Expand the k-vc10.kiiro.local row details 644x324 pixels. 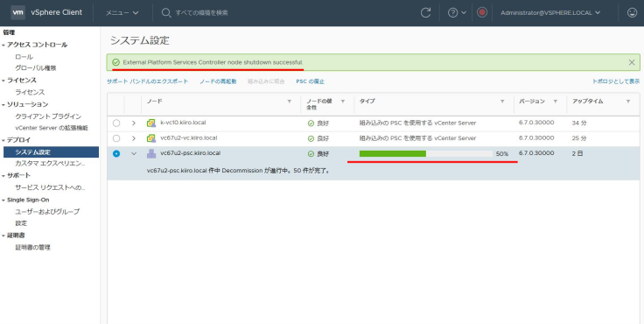[134, 123]
